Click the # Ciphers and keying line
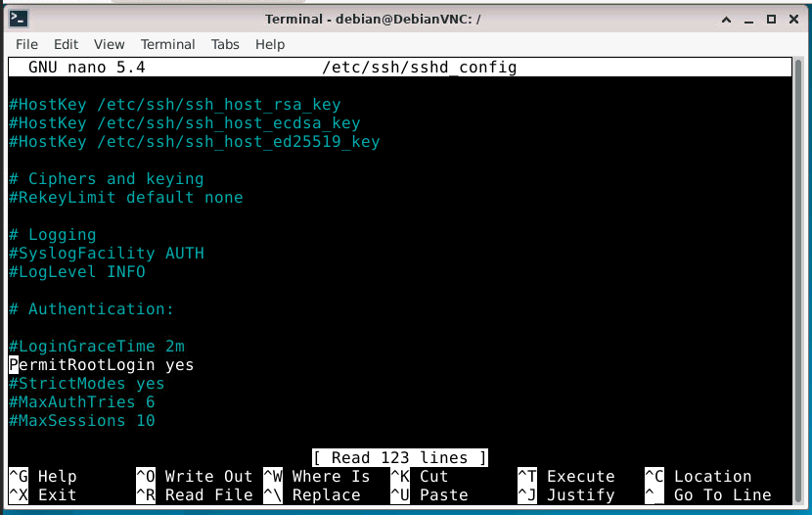 coord(107,179)
